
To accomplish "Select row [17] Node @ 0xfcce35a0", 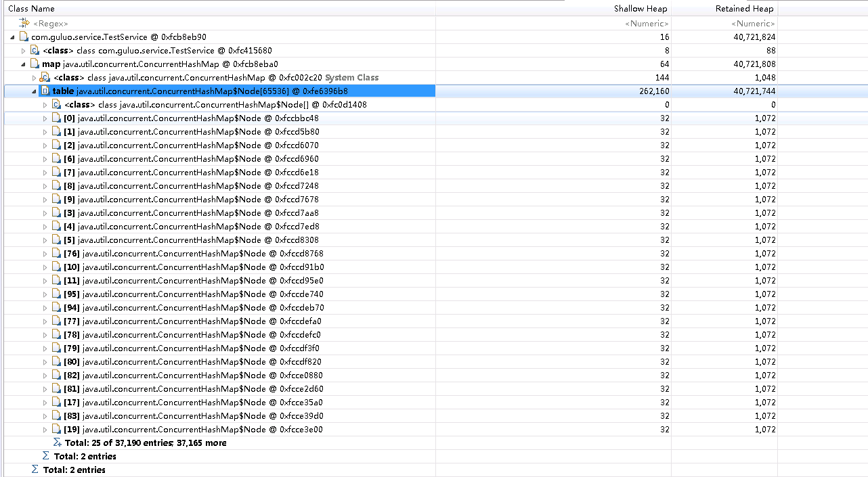I will (434, 403).
